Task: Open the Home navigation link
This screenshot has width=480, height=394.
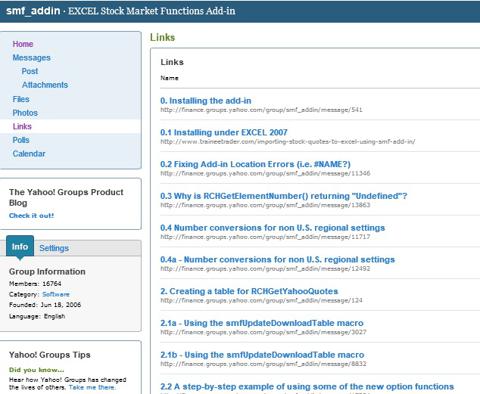Action: (23, 44)
